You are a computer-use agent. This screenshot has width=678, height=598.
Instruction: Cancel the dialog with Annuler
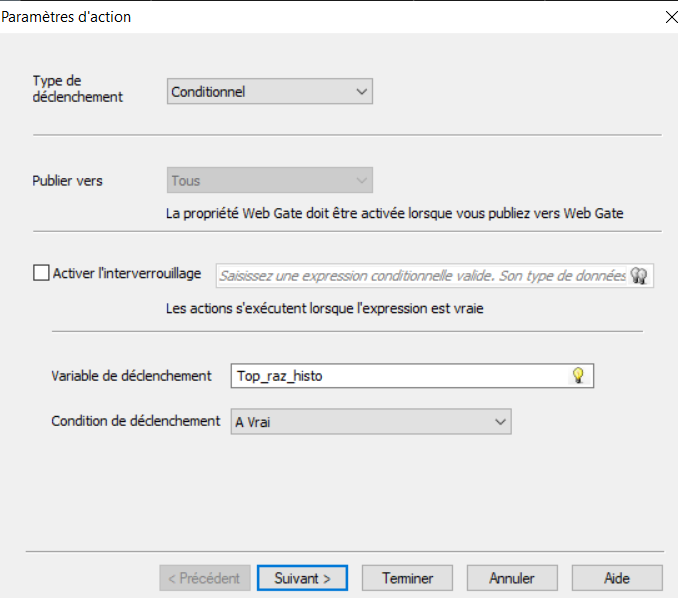[x=512, y=578]
